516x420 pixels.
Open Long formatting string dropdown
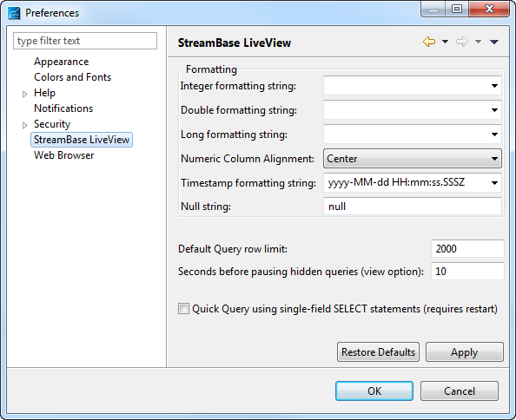tap(494, 135)
